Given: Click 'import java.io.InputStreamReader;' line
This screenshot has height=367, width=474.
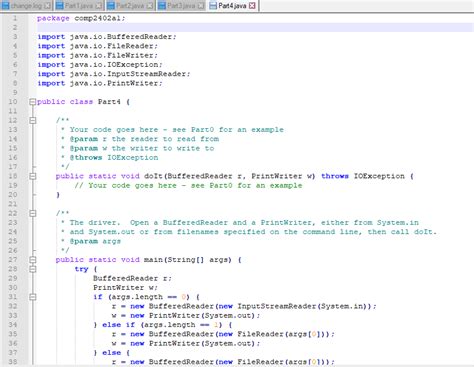Looking at the screenshot, I should click(114, 74).
